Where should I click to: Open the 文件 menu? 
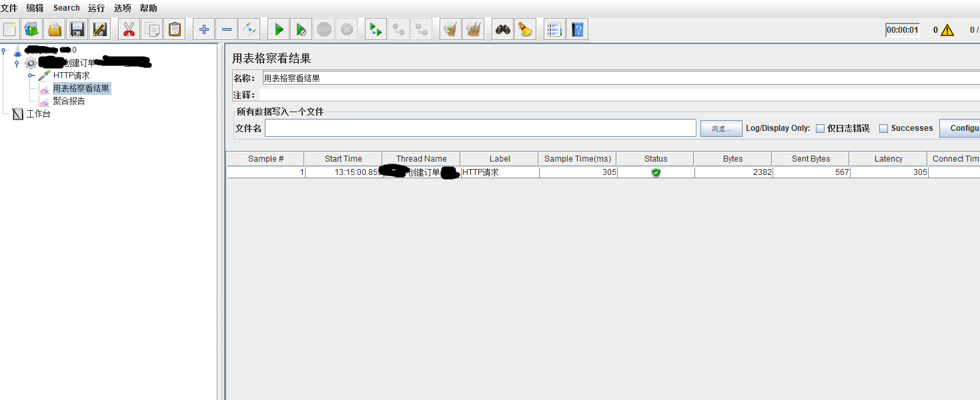pyautogui.click(x=9, y=8)
